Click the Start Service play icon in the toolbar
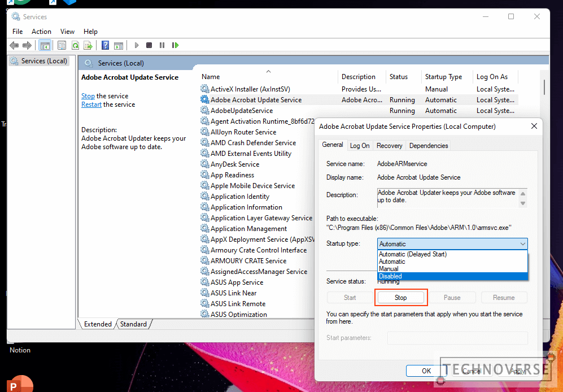This screenshot has width=563, height=392. pos(137,45)
